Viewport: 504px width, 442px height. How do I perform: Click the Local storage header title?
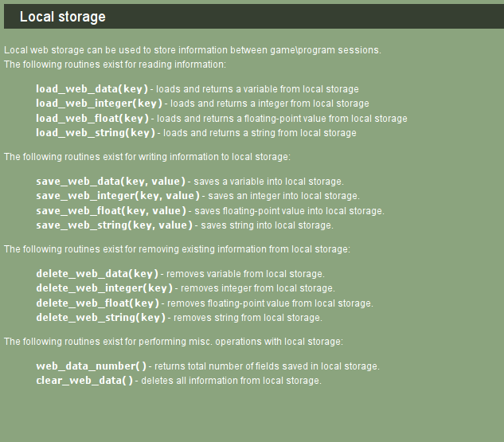point(63,17)
